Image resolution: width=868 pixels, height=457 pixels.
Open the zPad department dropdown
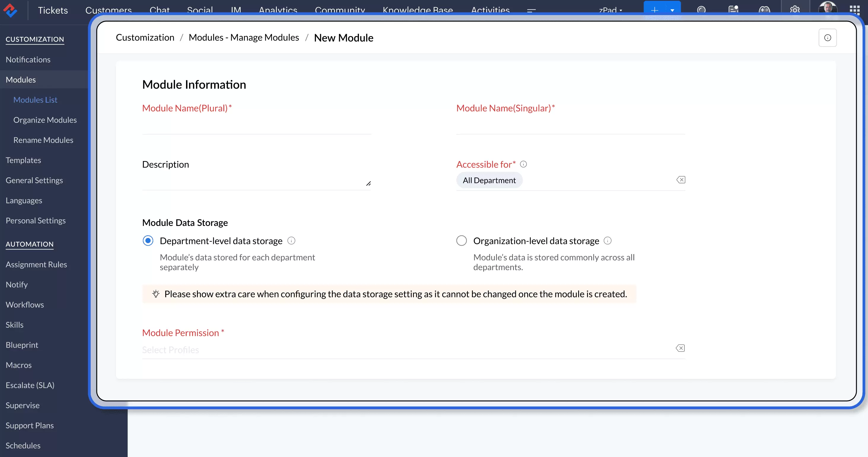pos(610,10)
